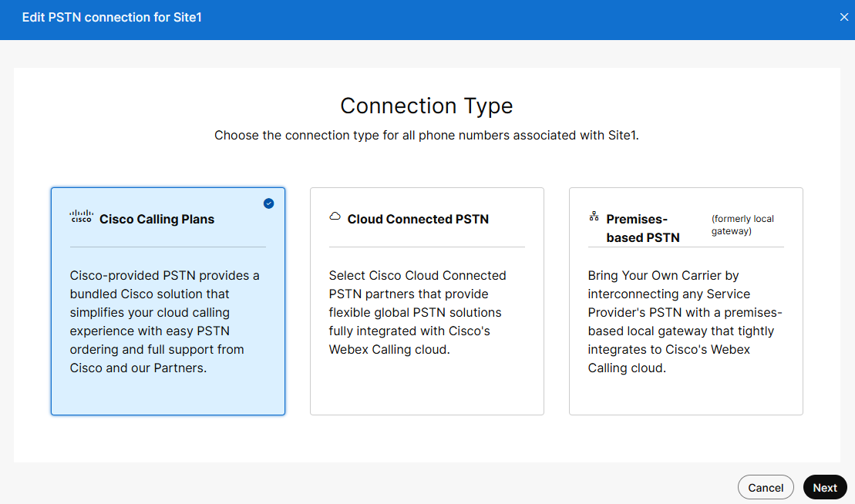Click the 'Bring Your Own Carrier' description

click(685, 321)
